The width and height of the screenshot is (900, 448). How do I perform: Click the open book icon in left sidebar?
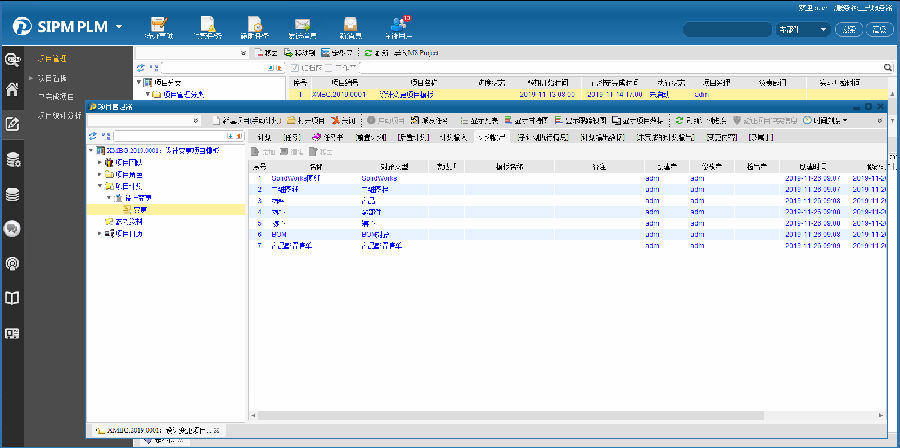click(x=13, y=298)
